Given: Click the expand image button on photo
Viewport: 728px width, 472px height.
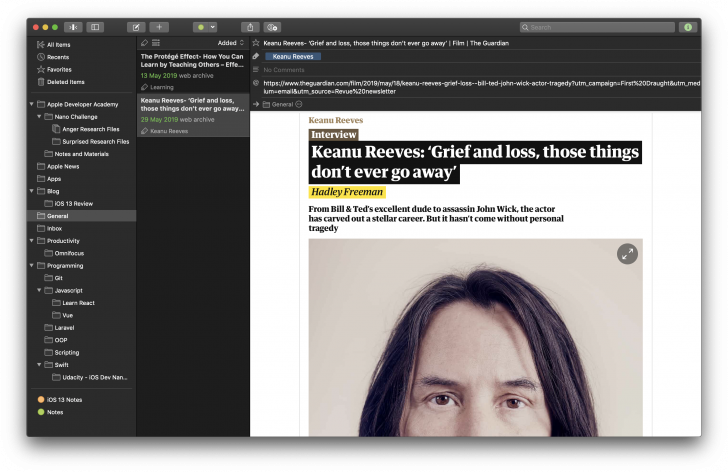Looking at the screenshot, I should tap(627, 254).
